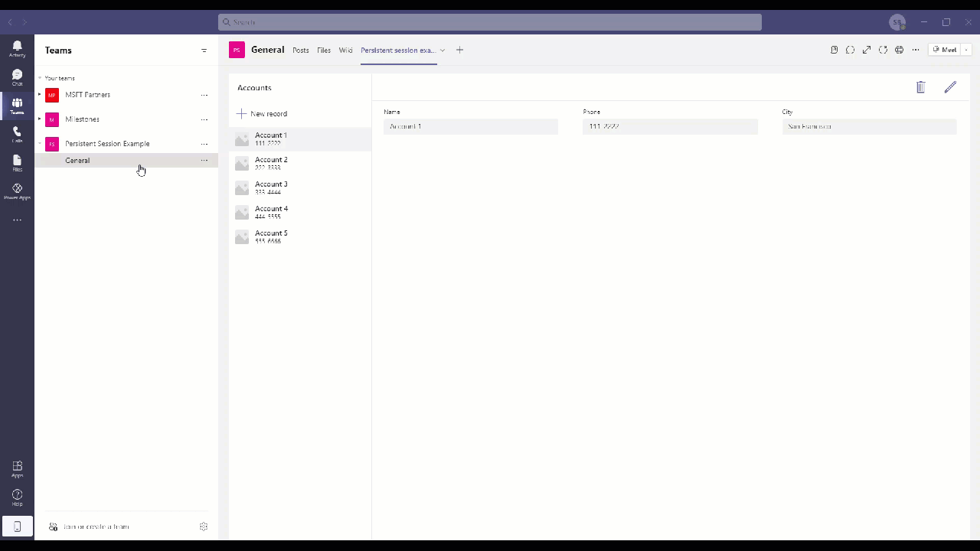Image resolution: width=980 pixels, height=551 pixels.
Task: Open more options for MSFT Partners
Action: [204, 95]
